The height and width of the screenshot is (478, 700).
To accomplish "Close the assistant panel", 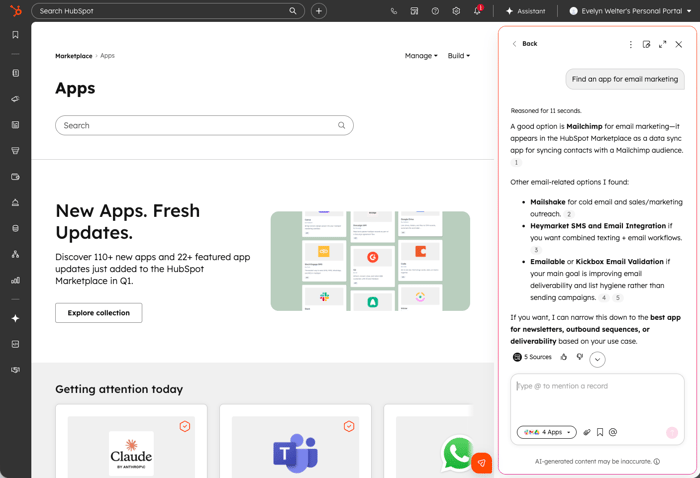I will [x=679, y=44].
